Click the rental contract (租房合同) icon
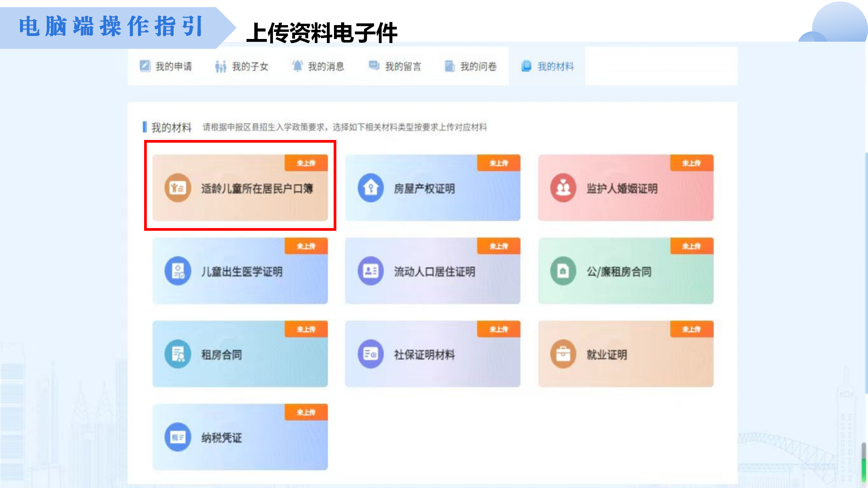Image resolution: width=868 pixels, height=488 pixels. pos(178,354)
